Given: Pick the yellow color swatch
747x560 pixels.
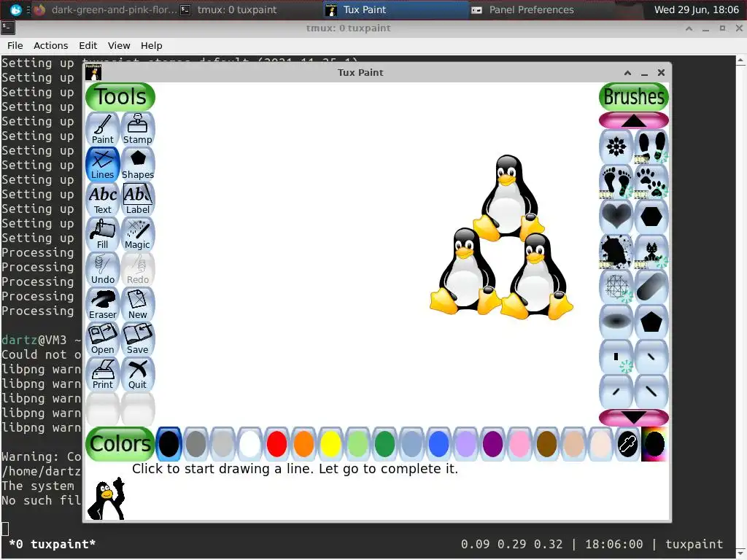Looking at the screenshot, I should 330,444.
